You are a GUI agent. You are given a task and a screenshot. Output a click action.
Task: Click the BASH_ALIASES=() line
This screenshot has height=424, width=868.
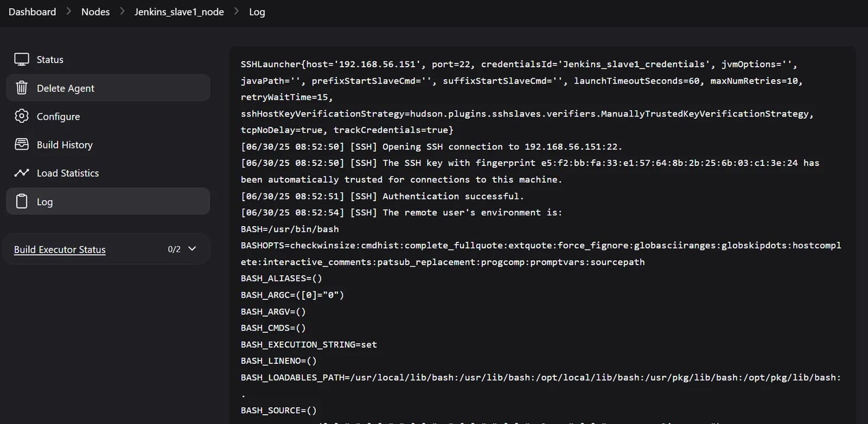pyautogui.click(x=282, y=279)
